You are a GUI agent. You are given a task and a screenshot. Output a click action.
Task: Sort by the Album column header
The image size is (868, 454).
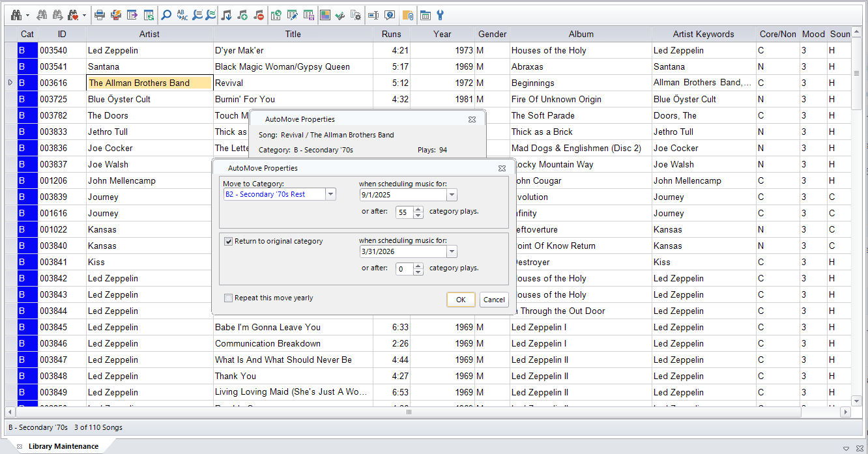pyautogui.click(x=581, y=34)
